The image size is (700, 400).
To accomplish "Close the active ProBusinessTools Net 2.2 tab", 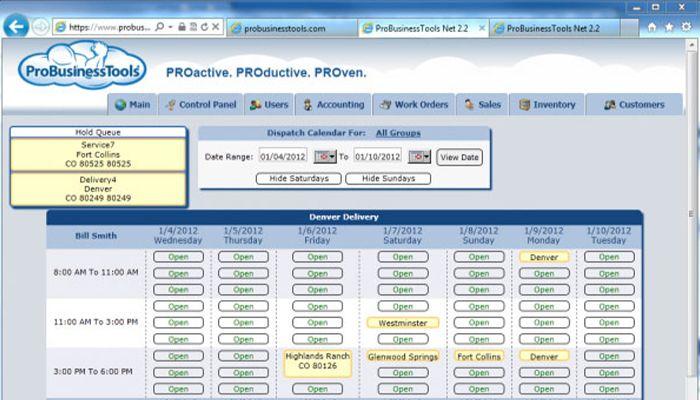I will (x=481, y=28).
